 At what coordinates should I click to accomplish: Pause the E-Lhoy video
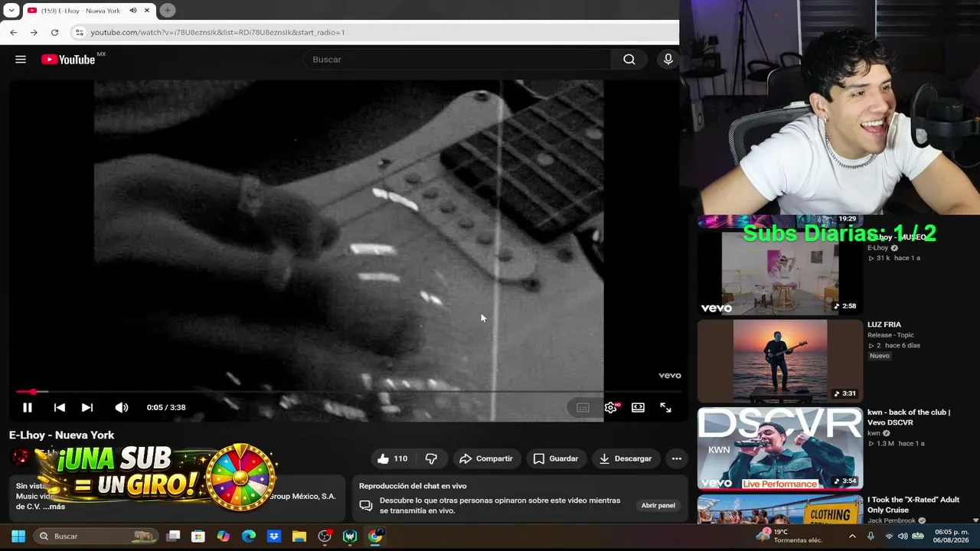pos(28,408)
